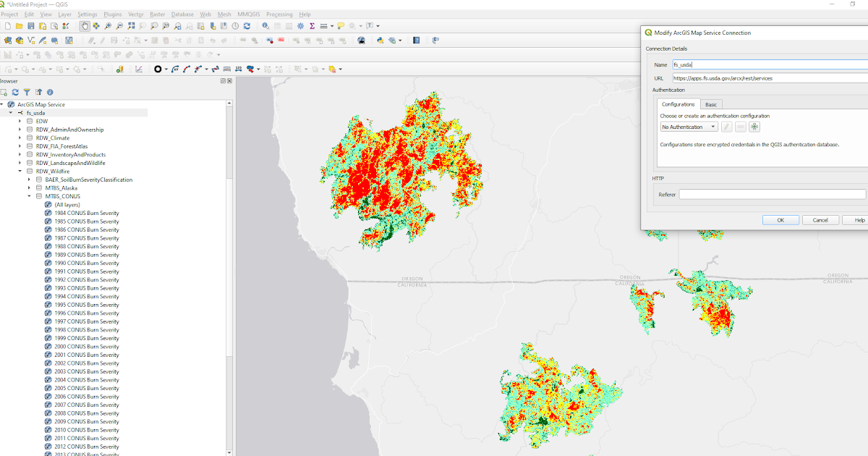
Task: Open the Layer menu
Action: [64, 14]
